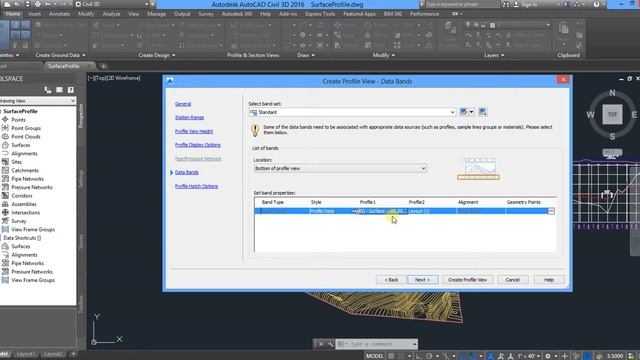Image resolution: width=640 pixels, height=360 pixels.
Task: Click the MODEL status bar button
Action: [x=375, y=356]
